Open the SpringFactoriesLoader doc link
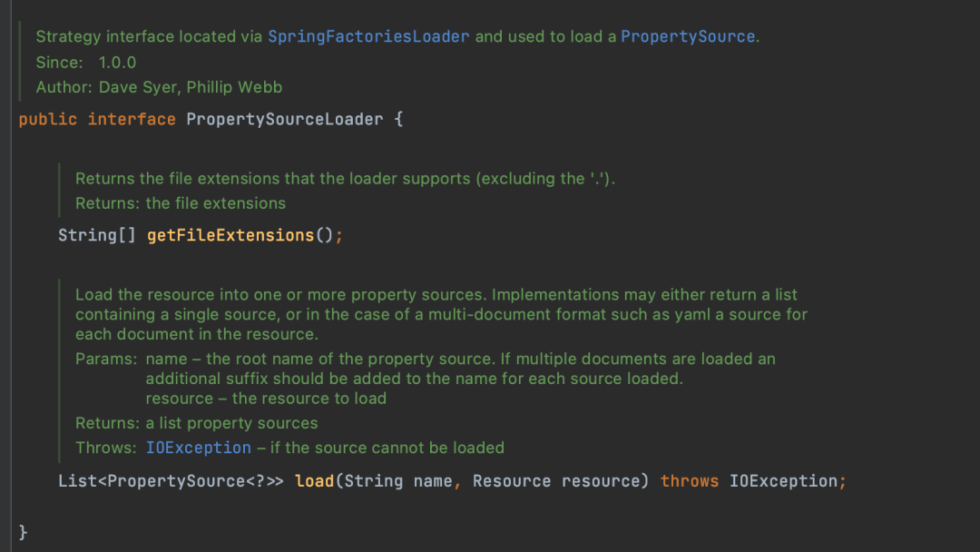 point(368,37)
